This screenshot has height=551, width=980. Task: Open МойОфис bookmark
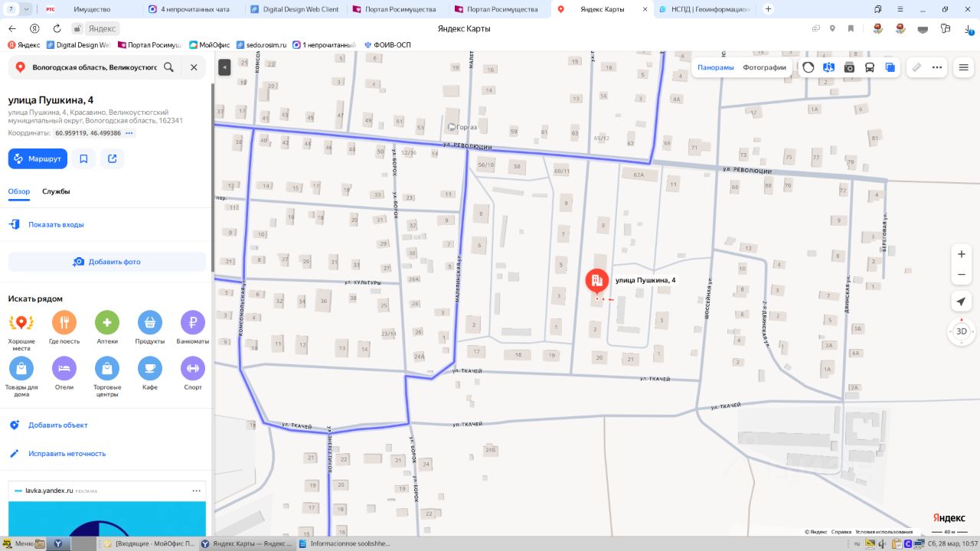pyautogui.click(x=209, y=45)
